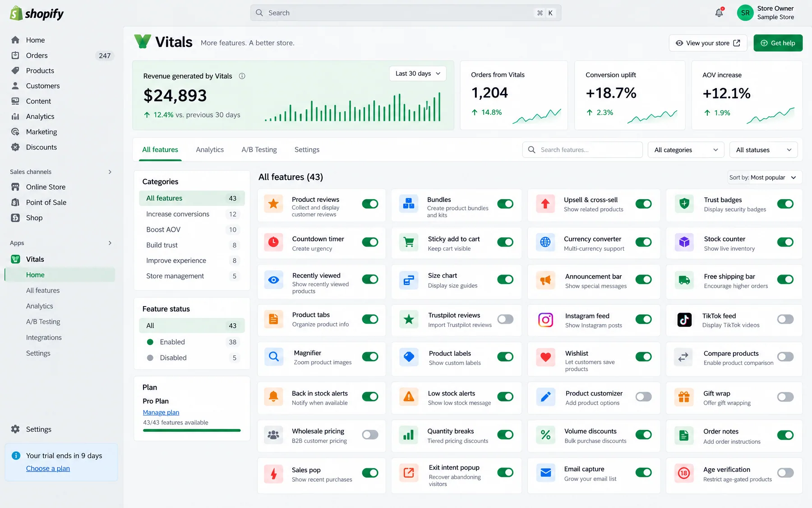The width and height of the screenshot is (812, 508).
Task: Select the All features tab
Action: [x=160, y=150]
